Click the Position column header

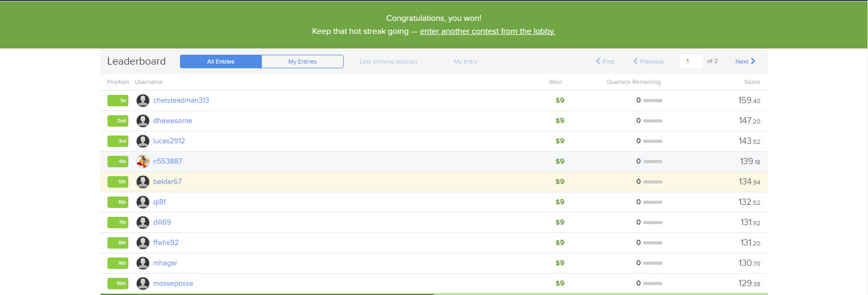[x=118, y=82]
